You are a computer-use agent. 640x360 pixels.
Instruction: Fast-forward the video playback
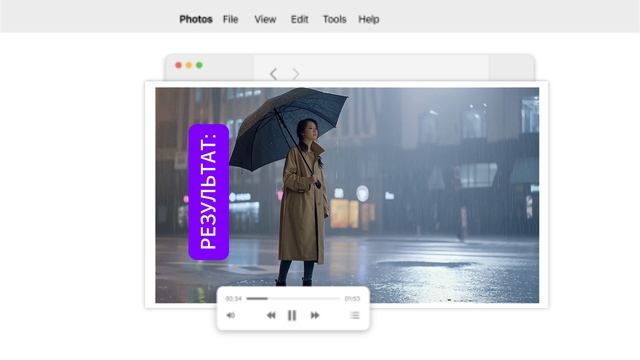(315, 315)
